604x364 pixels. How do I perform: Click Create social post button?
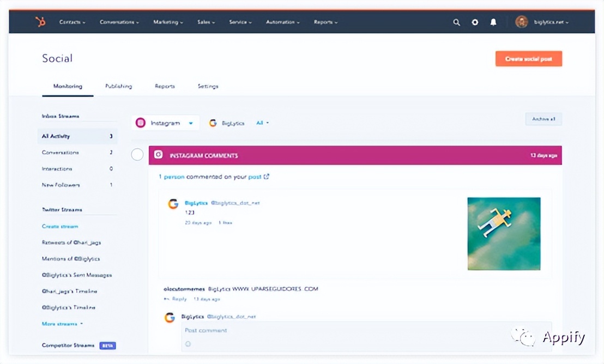click(x=528, y=59)
